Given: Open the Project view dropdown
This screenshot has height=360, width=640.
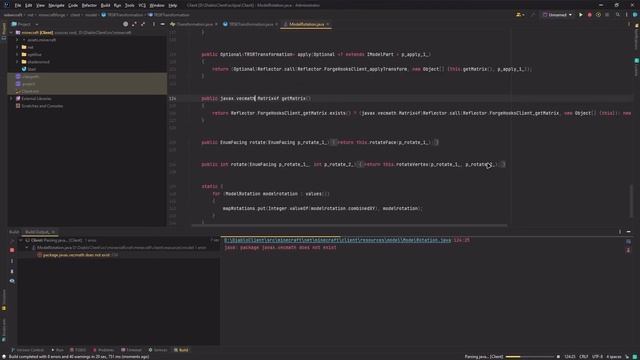Looking at the screenshot, I should pos(25,24).
